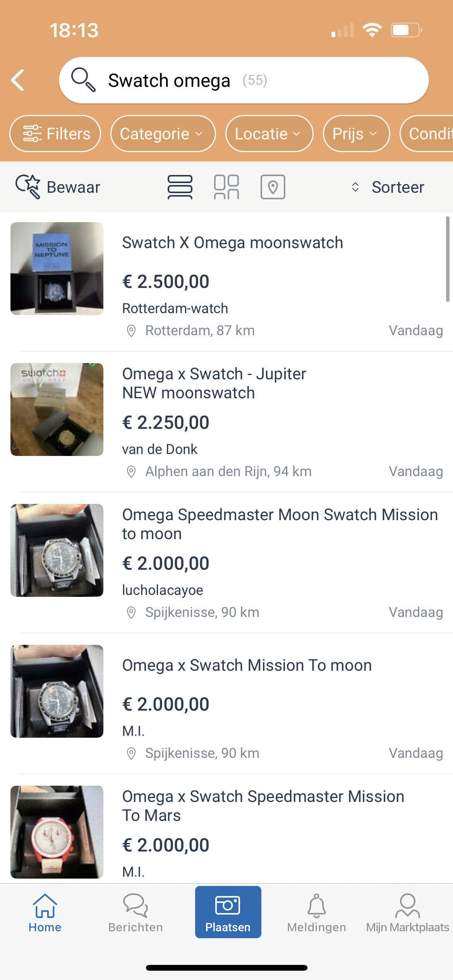This screenshot has width=453, height=980.
Task: Switch to grid view layout
Action: tap(226, 187)
